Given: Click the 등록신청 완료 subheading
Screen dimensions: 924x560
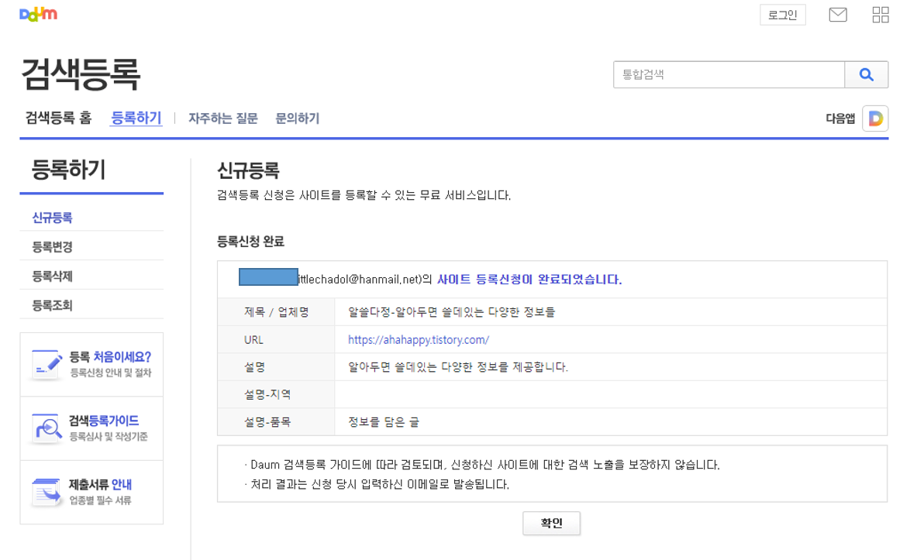Looking at the screenshot, I should (x=250, y=242).
